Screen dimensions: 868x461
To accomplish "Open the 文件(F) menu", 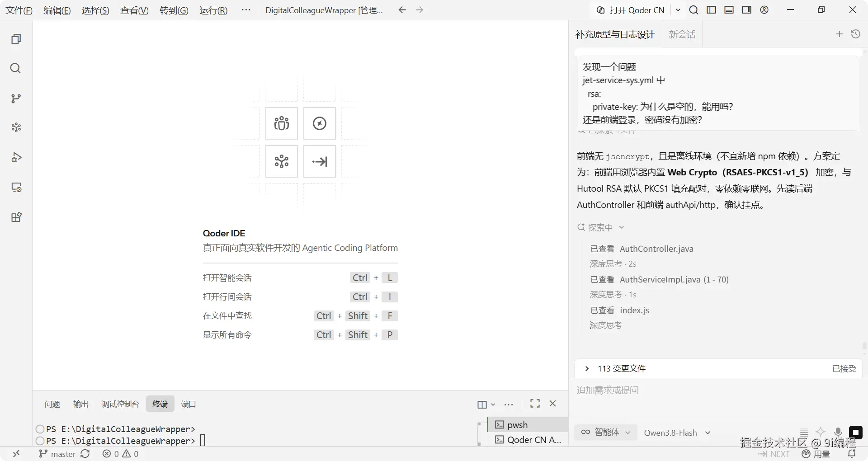I will point(19,10).
